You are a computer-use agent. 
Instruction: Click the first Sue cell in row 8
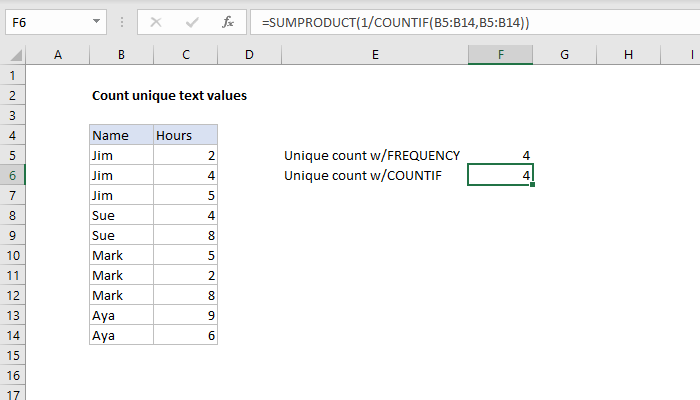121,215
